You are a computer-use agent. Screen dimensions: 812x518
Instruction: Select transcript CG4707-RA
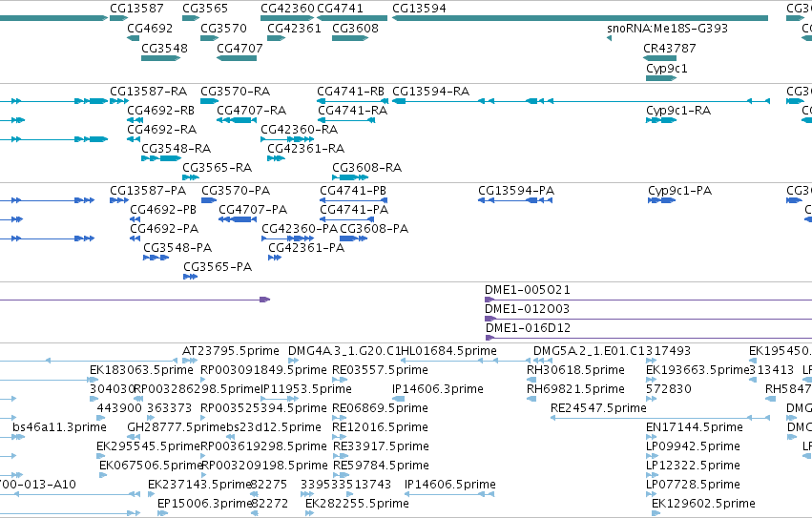(237, 120)
